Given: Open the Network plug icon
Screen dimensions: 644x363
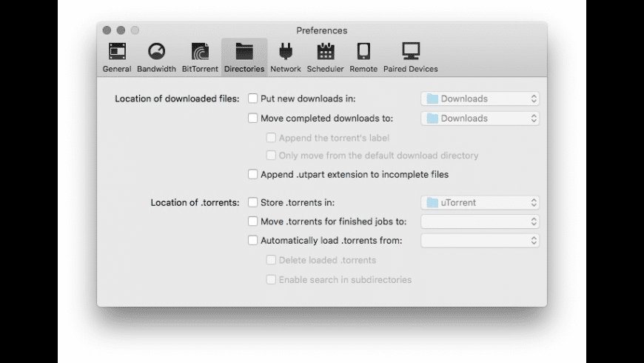Looking at the screenshot, I should coord(286,51).
